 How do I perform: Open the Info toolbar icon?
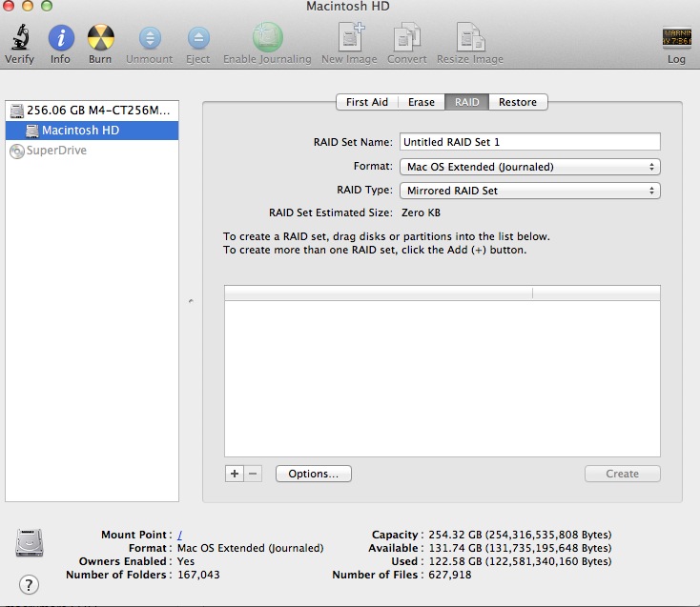coord(61,37)
